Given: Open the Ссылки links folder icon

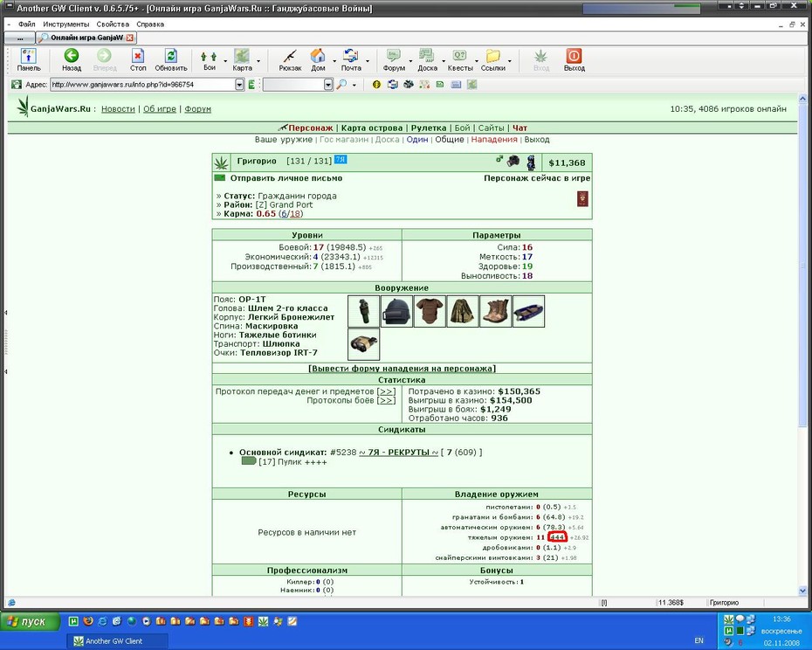Looking at the screenshot, I should [x=493, y=59].
